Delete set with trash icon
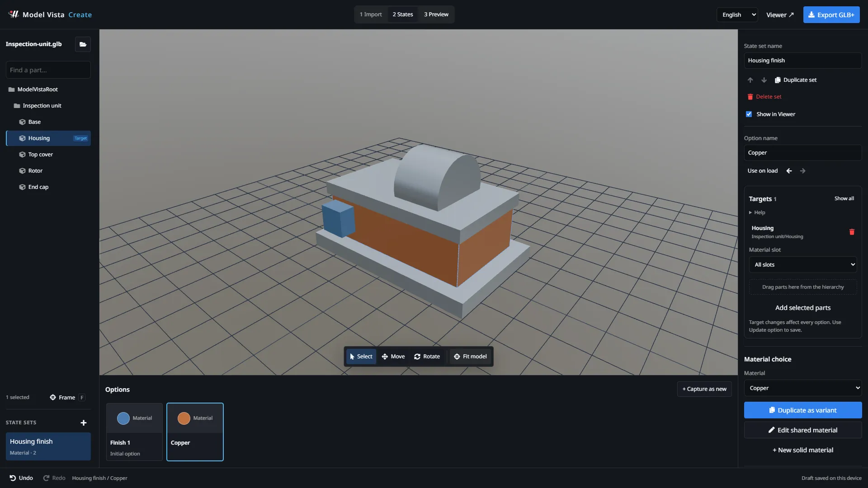 pyautogui.click(x=764, y=97)
